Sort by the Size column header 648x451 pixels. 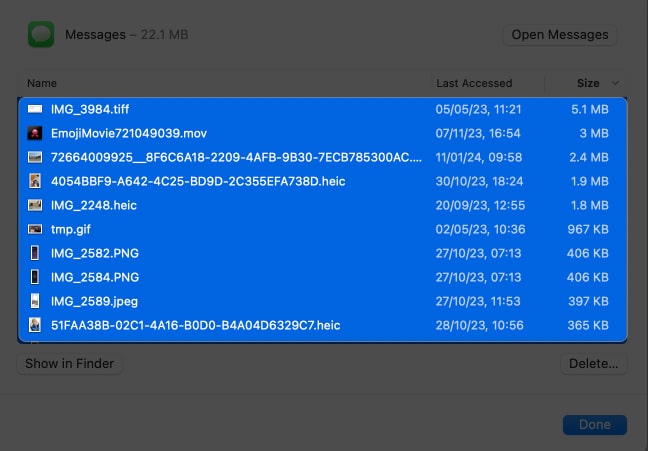(x=588, y=83)
